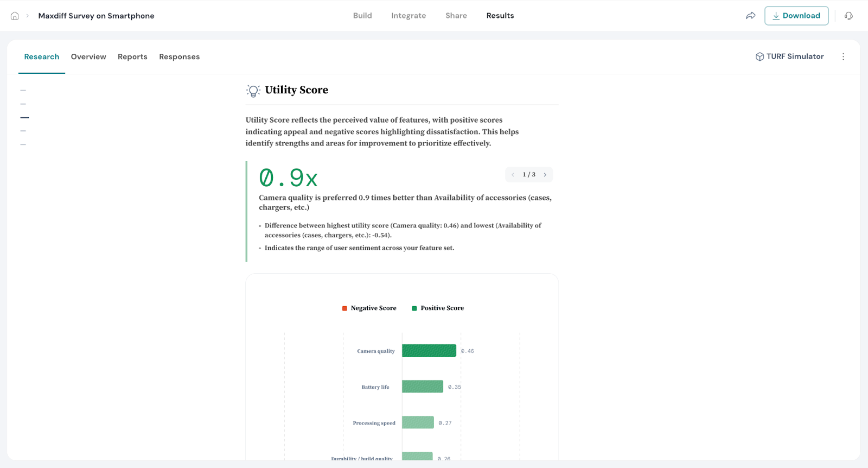
Task: Click the home icon in breadcrumb
Action: pos(15,16)
